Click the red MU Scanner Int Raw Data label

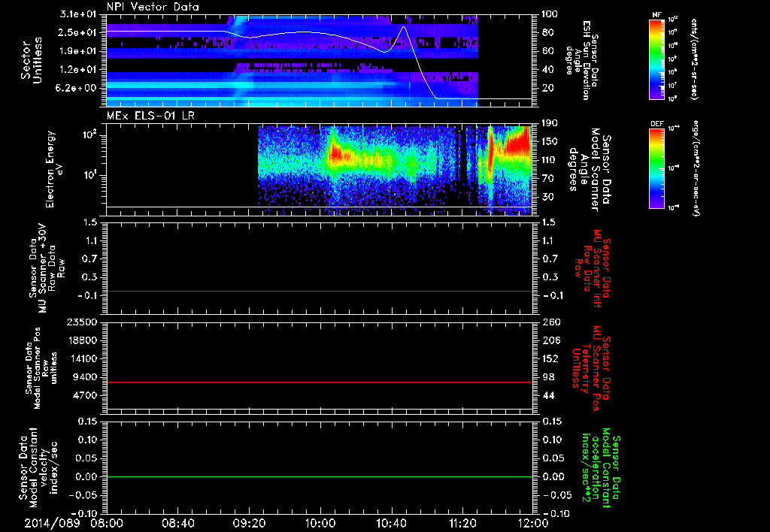[x=593, y=268]
